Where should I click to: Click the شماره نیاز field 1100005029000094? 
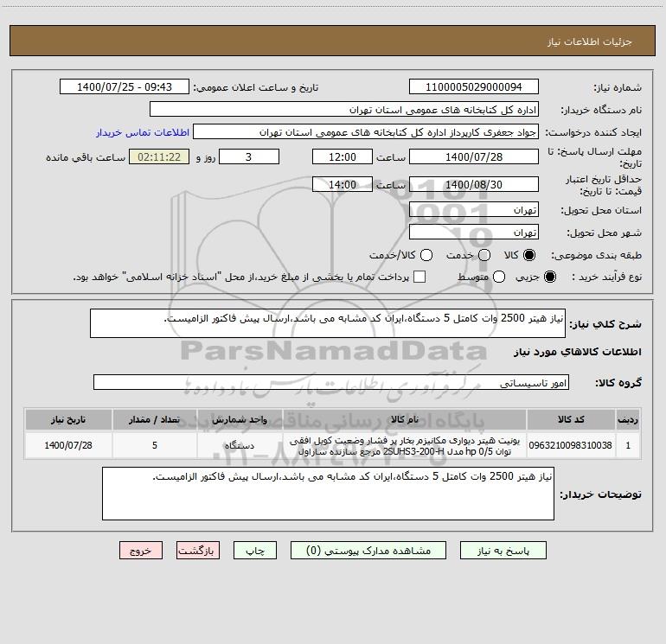tap(474, 86)
